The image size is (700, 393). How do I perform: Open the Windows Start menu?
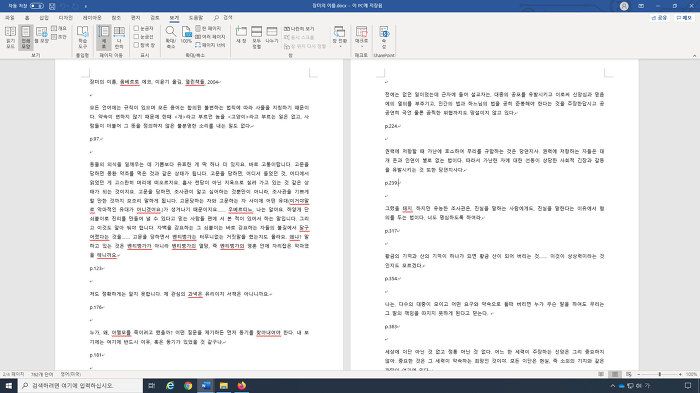click(x=8, y=385)
